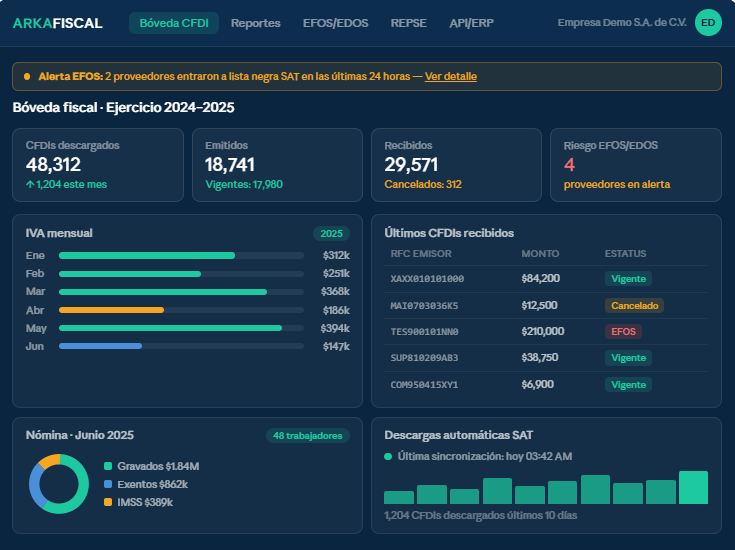Click the red EFOS status badge
Image resolution: width=735 pixels, height=550 pixels.
(623, 332)
